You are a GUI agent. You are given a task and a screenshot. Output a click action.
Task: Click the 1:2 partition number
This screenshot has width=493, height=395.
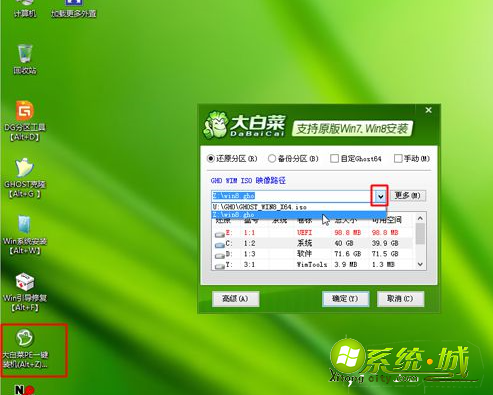249,243
